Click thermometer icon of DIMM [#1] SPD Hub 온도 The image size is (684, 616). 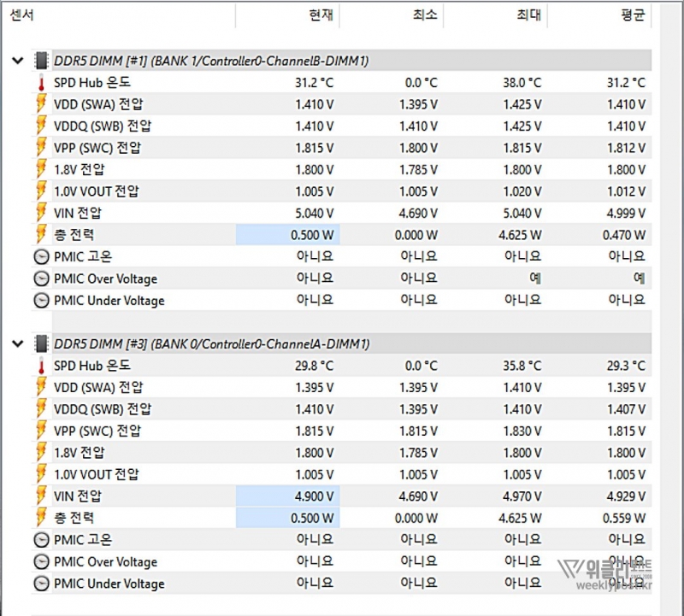(41, 83)
